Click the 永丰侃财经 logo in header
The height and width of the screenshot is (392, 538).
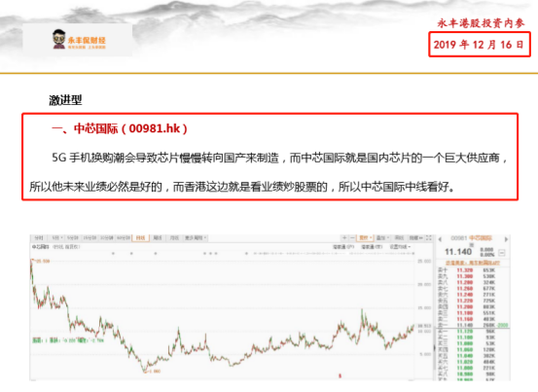[x=80, y=40]
